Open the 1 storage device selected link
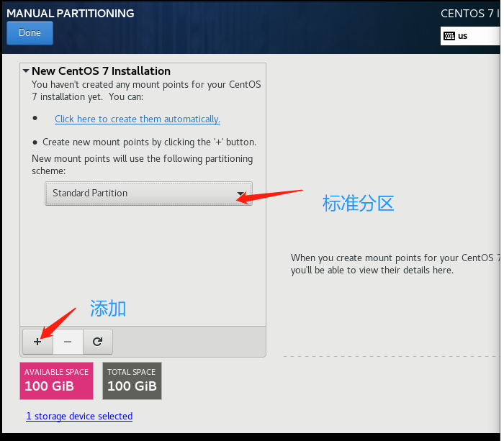504x441 pixels. tap(79, 417)
